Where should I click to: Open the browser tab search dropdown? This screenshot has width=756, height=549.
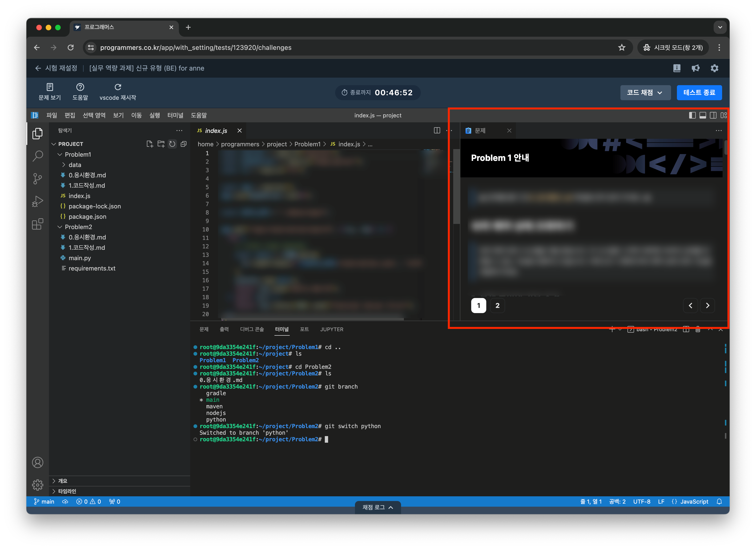pyautogui.click(x=720, y=27)
